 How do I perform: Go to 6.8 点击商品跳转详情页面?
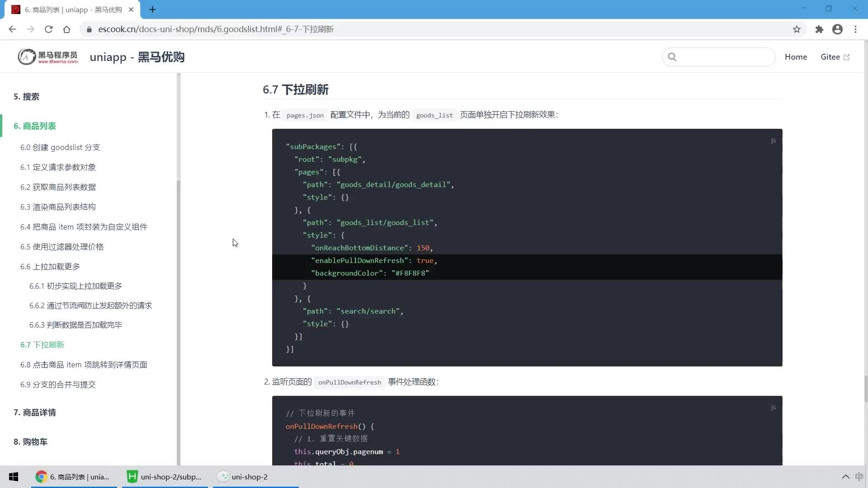(84, 365)
